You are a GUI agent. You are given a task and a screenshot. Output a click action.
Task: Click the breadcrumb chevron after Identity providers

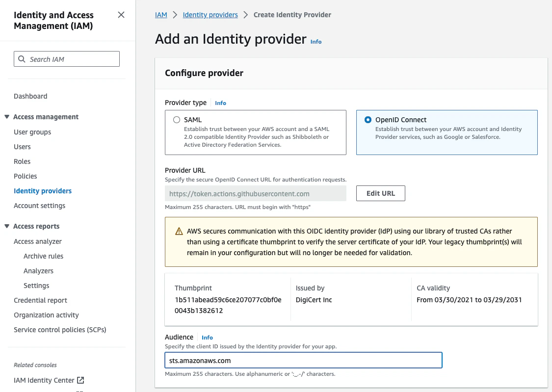(244, 15)
